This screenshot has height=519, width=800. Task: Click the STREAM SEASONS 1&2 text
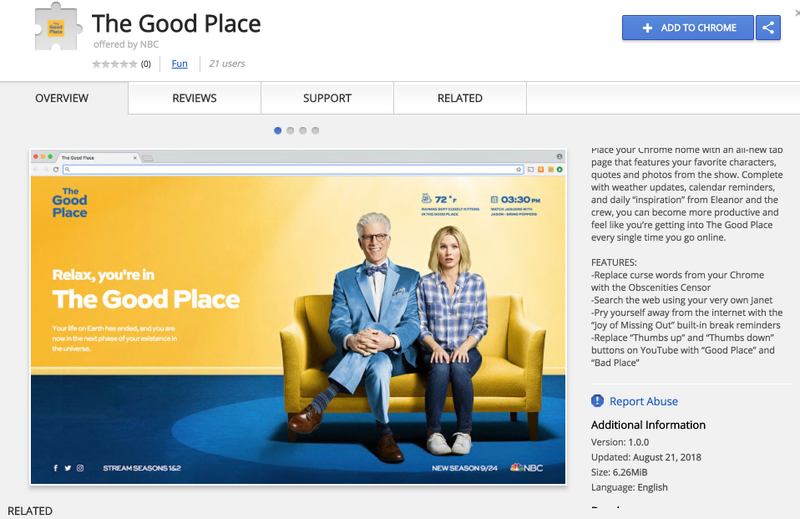point(142,468)
